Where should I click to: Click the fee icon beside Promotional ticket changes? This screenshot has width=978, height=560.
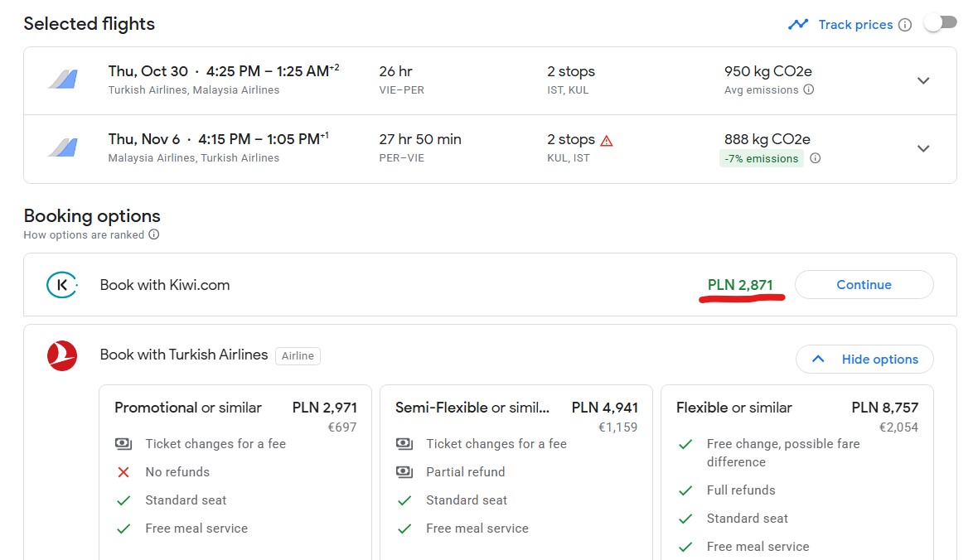click(123, 444)
